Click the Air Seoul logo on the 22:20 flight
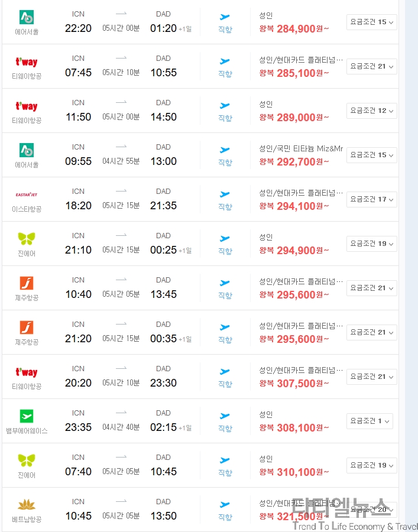Viewport: 418px width, 532px height. click(27, 17)
